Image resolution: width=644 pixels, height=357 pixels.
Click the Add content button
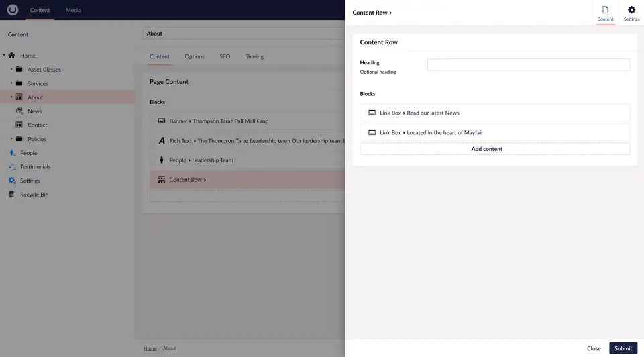[494, 149]
